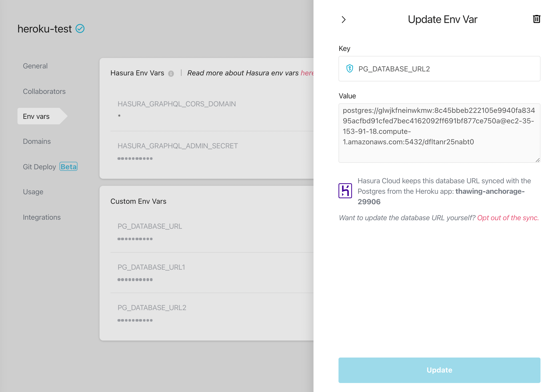Switch to the Env vars section
This screenshot has height=392, width=555.
pos(36,116)
